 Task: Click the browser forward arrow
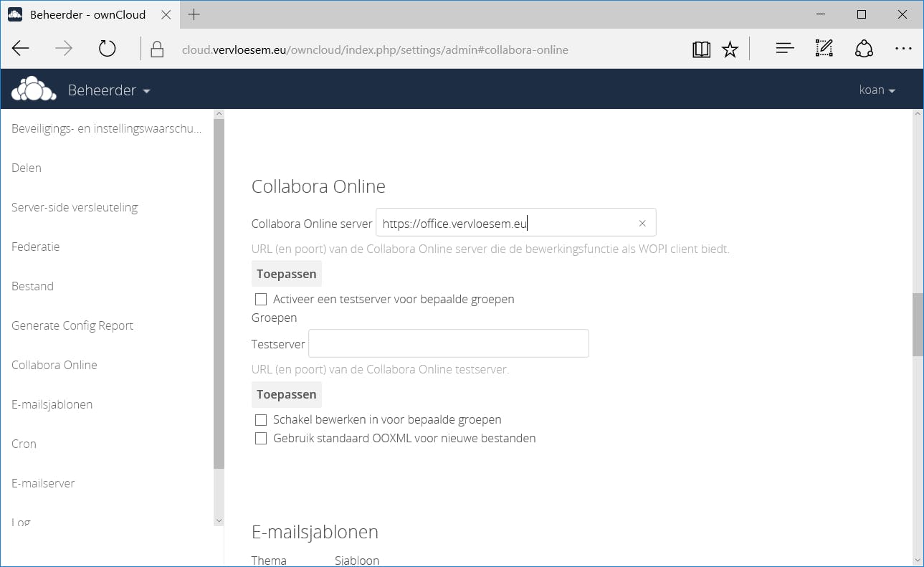point(64,49)
